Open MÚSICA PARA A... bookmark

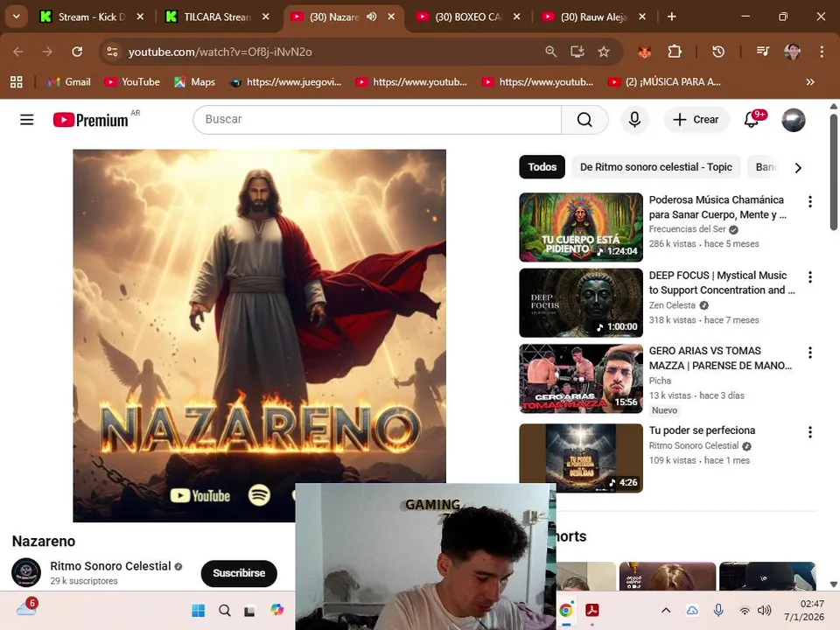coord(664,82)
